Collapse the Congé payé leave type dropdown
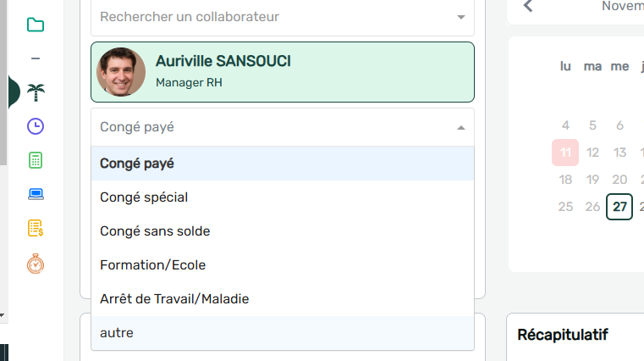This screenshot has width=644, height=361. [x=460, y=128]
